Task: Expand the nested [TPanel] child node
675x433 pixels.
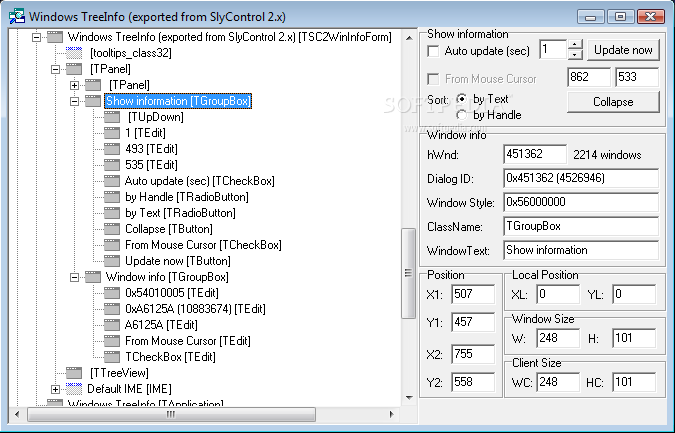Action: [x=74, y=85]
